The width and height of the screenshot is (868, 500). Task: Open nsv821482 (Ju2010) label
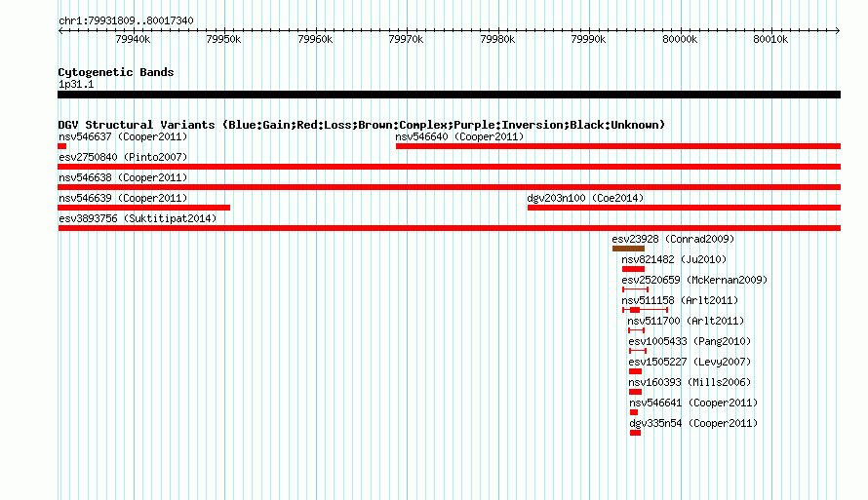674,259
